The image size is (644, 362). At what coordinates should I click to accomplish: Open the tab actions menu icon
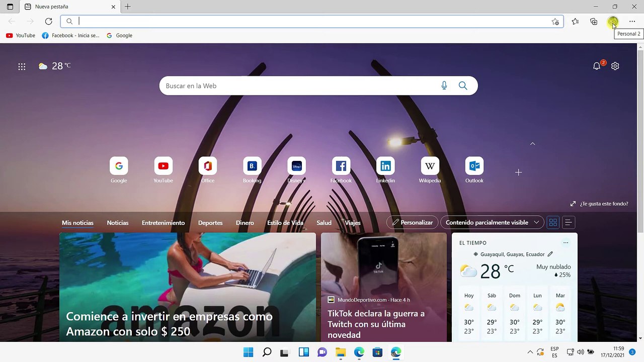point(10,7)
